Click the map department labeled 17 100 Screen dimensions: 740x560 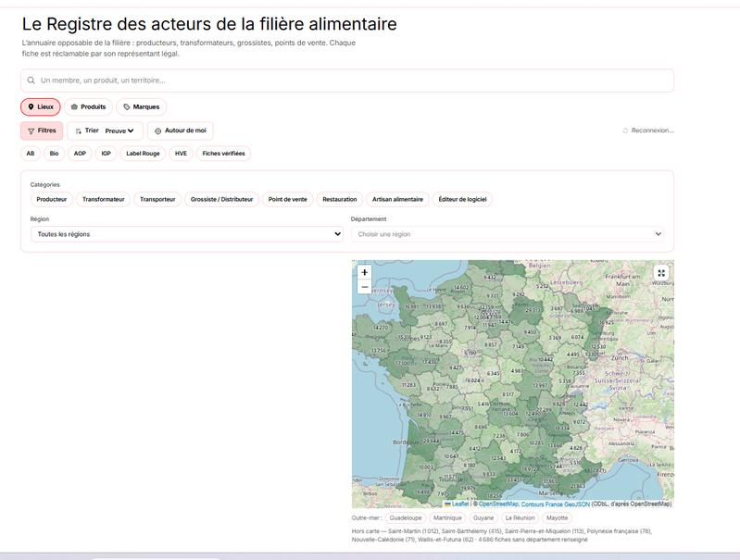point(403,363)
